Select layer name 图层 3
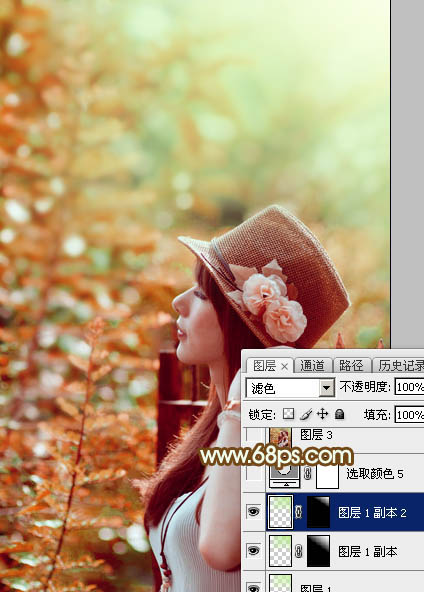The image size is (424, 592). click(x=316, y=435)
